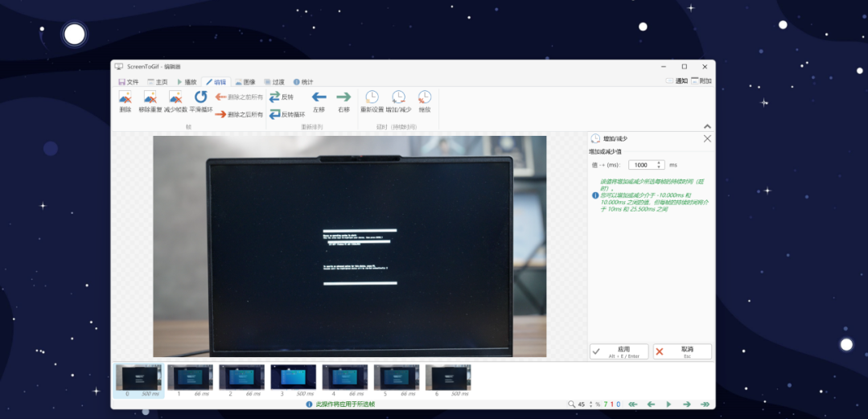Click the ScreenToGif title bar app icon
Image resolution: width=868 pixels, height=419 pixels.
tap(118, 67)
